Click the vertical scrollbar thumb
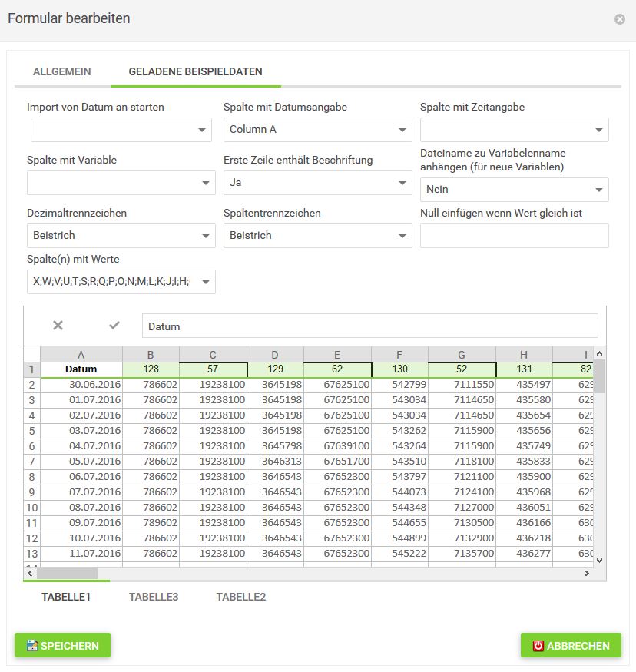Viewport: 636px width, 672px height. click(599, 377)
